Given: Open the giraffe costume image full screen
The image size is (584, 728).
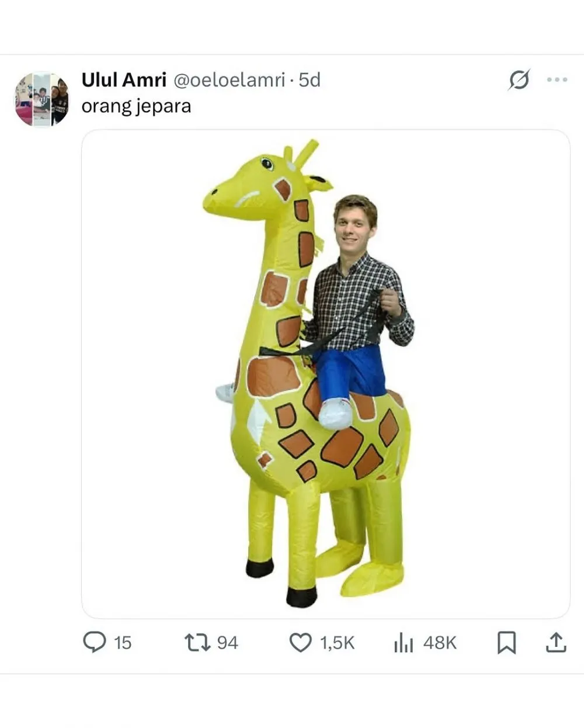Looking at the screenshot, I should (327, 374).
